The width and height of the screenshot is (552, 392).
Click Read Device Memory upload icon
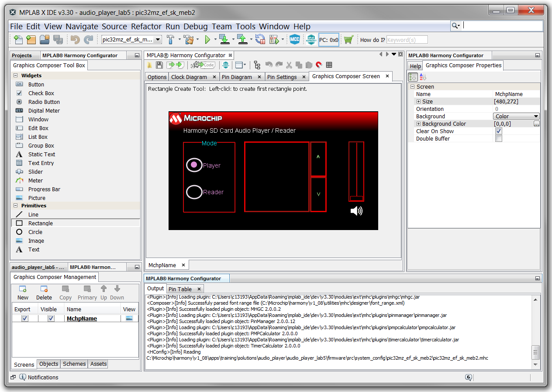tap(242, 40)
